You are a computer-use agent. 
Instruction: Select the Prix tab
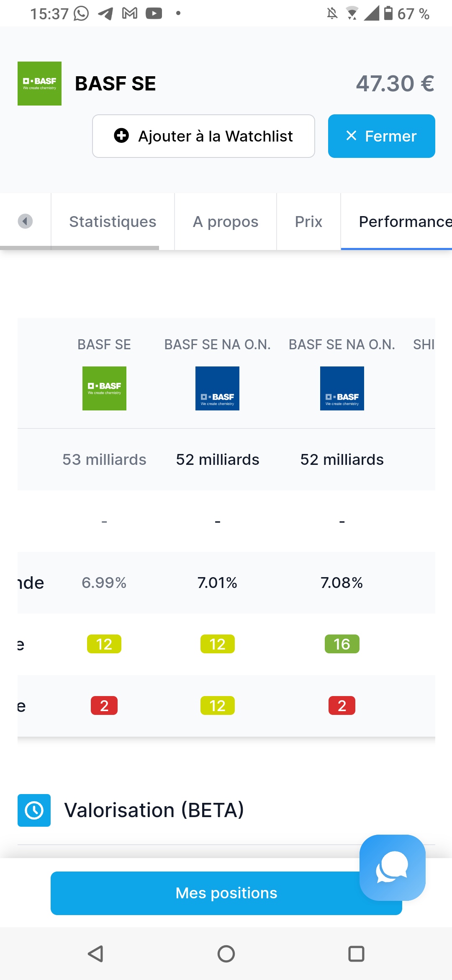coord(308,222)
